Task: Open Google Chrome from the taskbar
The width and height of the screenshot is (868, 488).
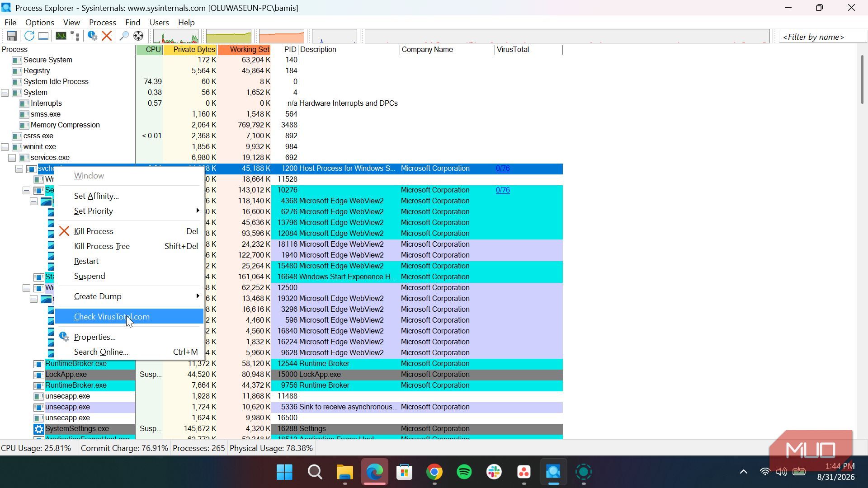Action: coord(434,472)
